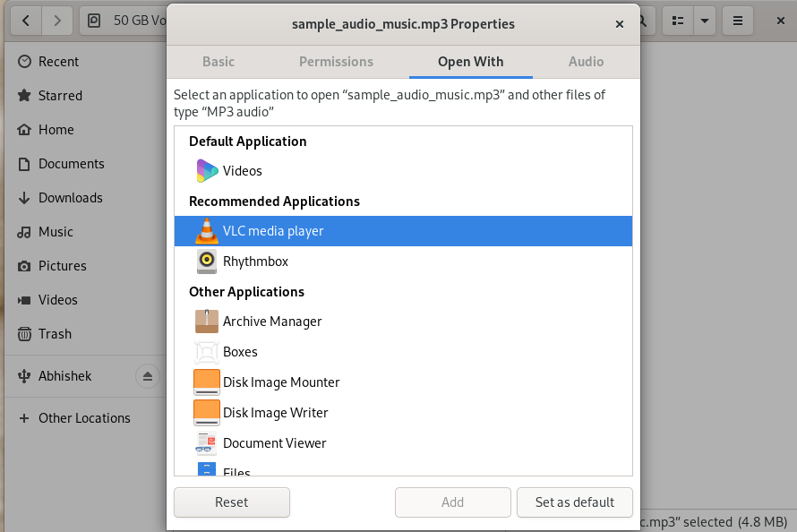Select the Disk Image Mounter icon
This screenshot has width=797, height=532.
(x=207, y=382)
